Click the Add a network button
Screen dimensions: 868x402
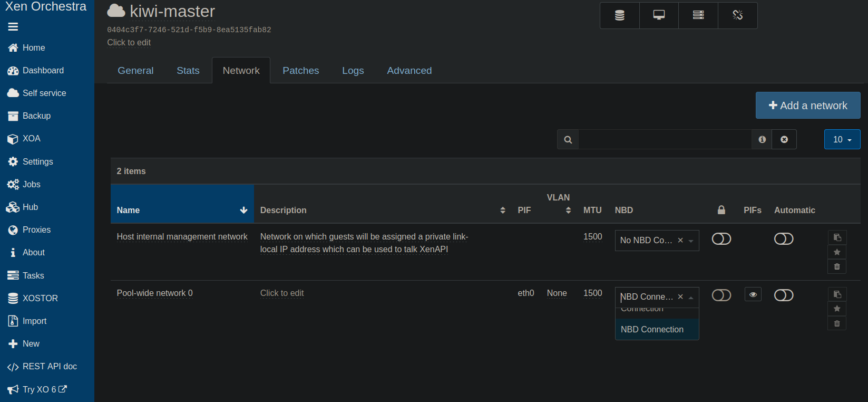point(808,106)
